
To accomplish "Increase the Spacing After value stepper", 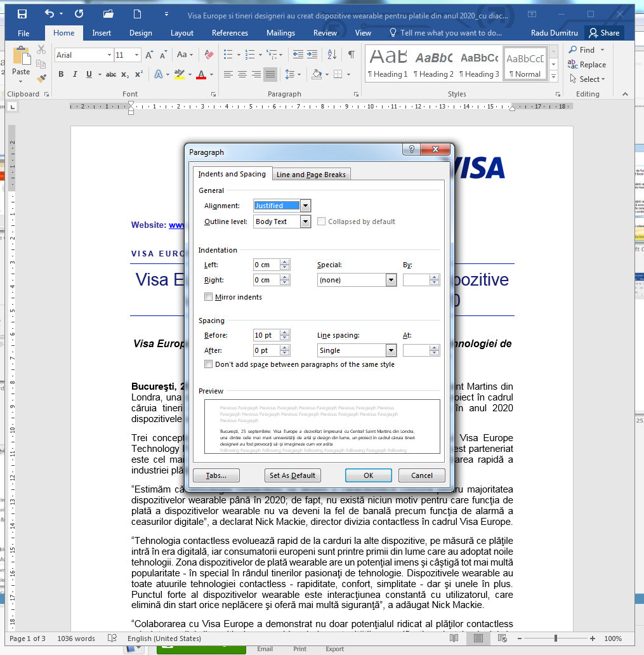I will [x=285, y=348].
